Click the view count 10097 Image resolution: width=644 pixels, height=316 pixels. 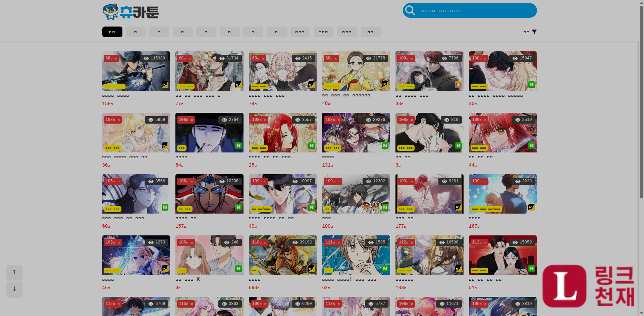tap(306, 181)
